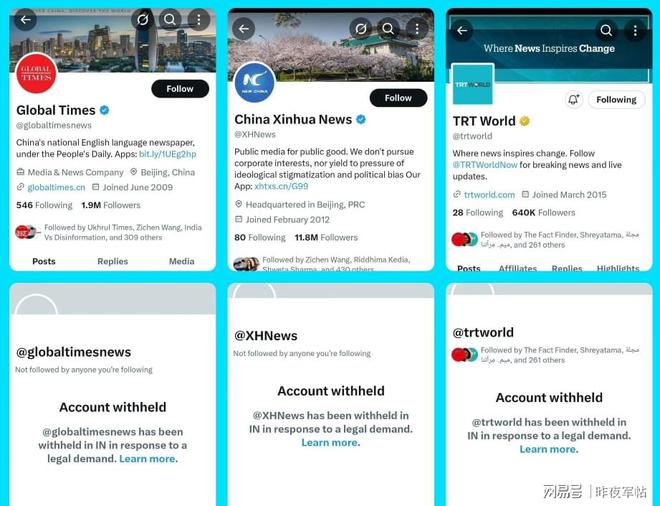Open search on China Xinhua News profile
Screen dimensions: 660x506
(388, 29)
